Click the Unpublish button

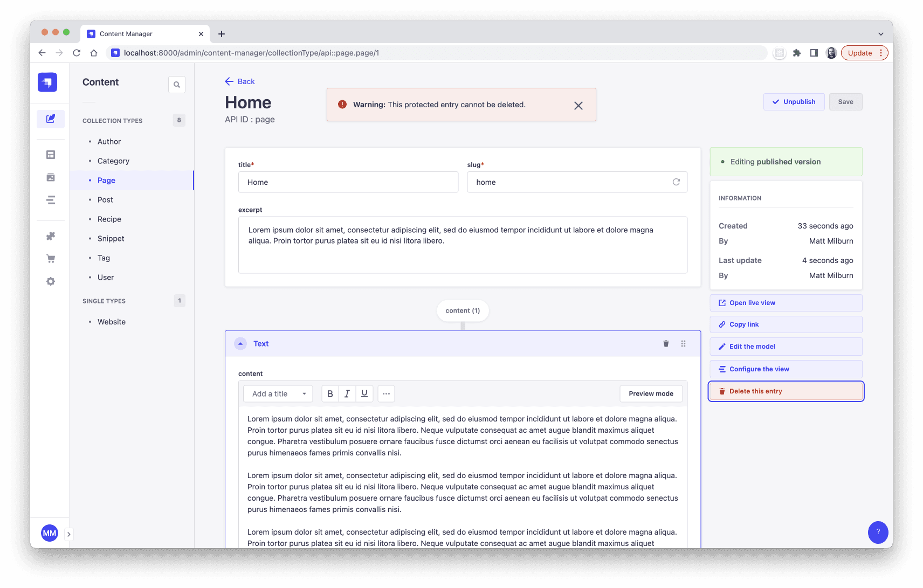(794, 102)
